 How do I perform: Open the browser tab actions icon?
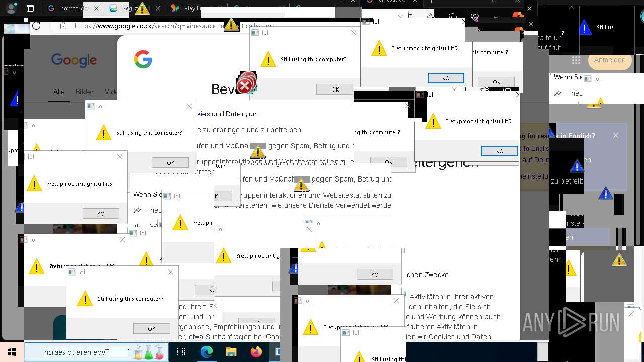tap(30, 8)
